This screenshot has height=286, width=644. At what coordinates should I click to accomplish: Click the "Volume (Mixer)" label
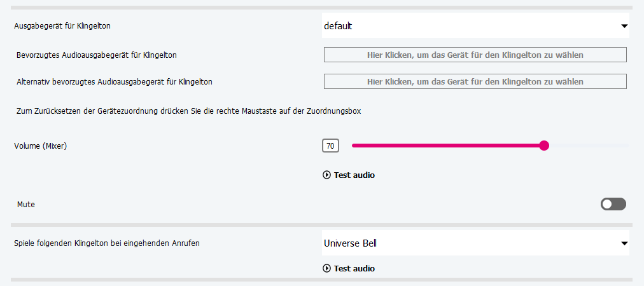[40, 146]
